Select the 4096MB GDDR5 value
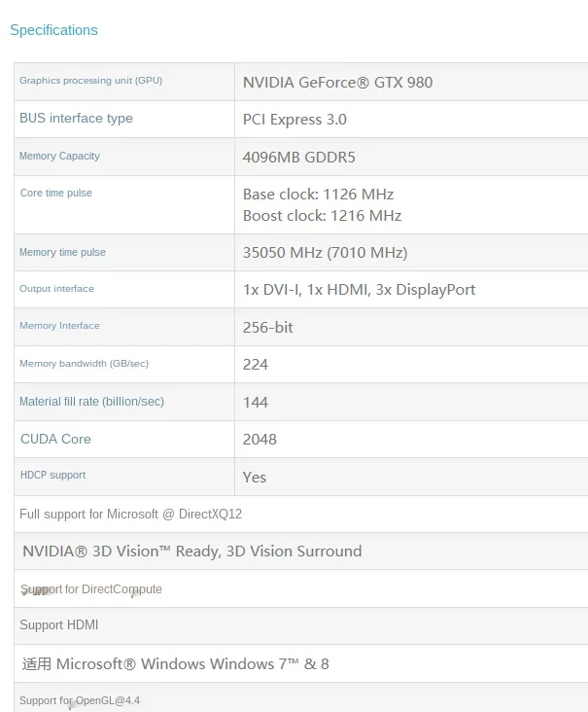 pyautogui.click(x=299, y=158)
